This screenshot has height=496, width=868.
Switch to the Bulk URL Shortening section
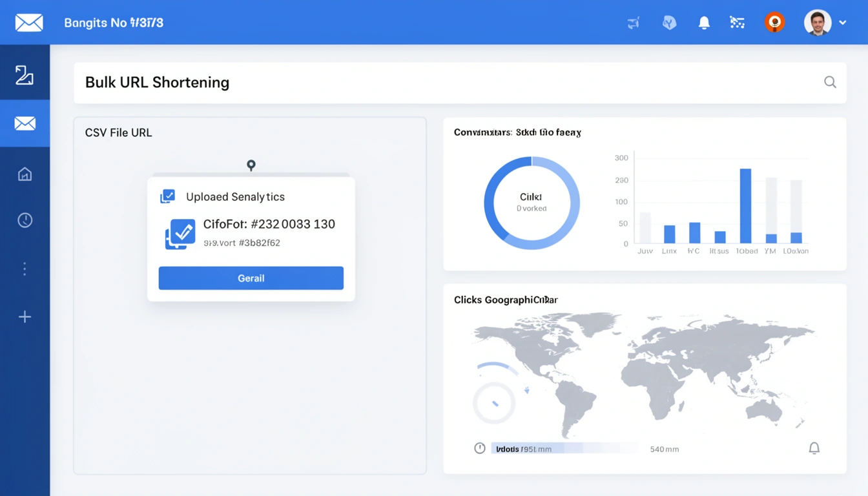point(157,82)
